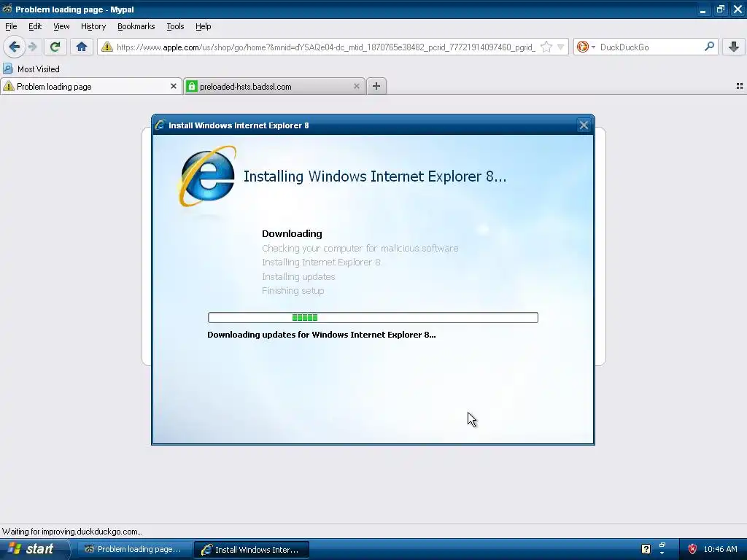The image size is (747, 560).
Task: Open the Help menu
Action: coord(204,26)
